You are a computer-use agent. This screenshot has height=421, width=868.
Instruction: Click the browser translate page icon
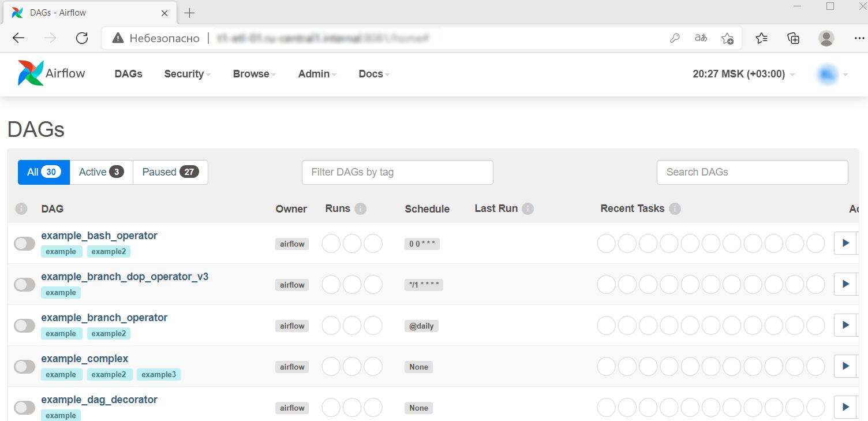(x=701, y=38)
